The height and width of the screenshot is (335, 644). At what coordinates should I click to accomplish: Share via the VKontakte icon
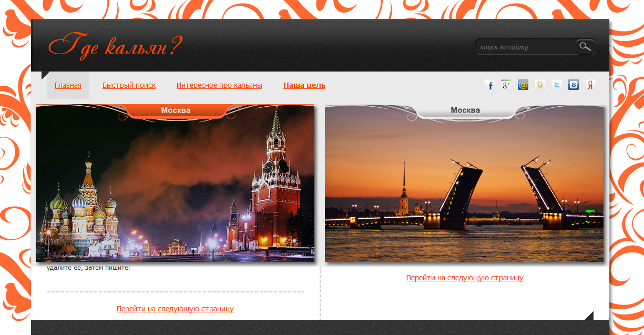[574, 85]
